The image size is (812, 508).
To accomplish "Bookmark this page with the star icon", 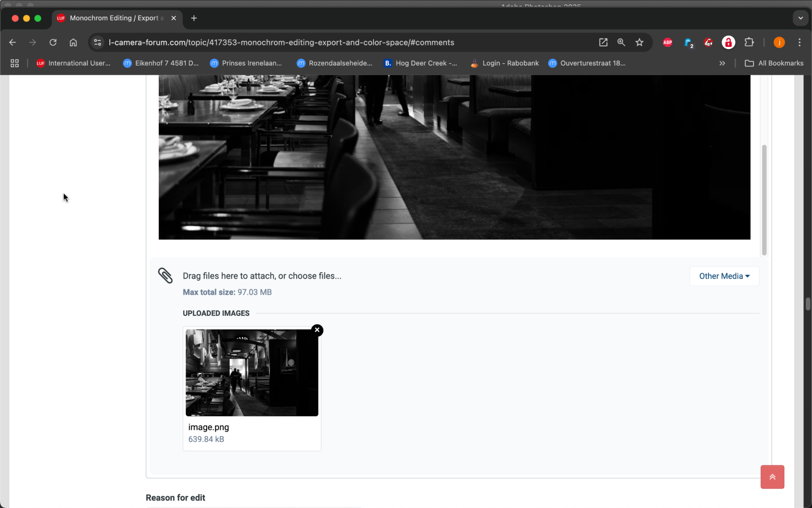I will [x=639, y=42].
